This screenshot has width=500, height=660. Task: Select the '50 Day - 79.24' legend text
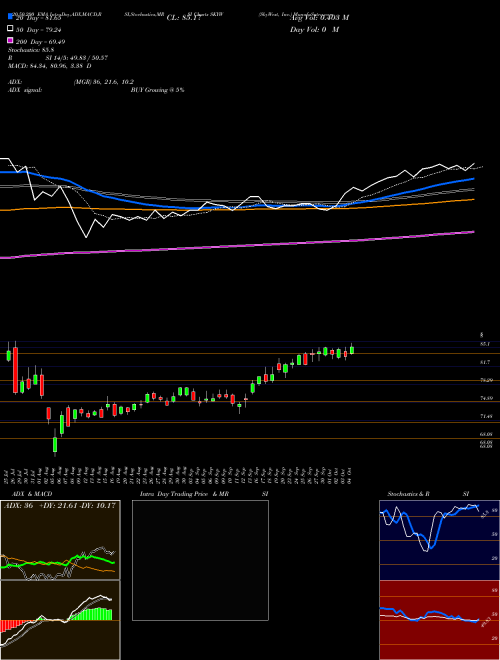click(40, 30)
